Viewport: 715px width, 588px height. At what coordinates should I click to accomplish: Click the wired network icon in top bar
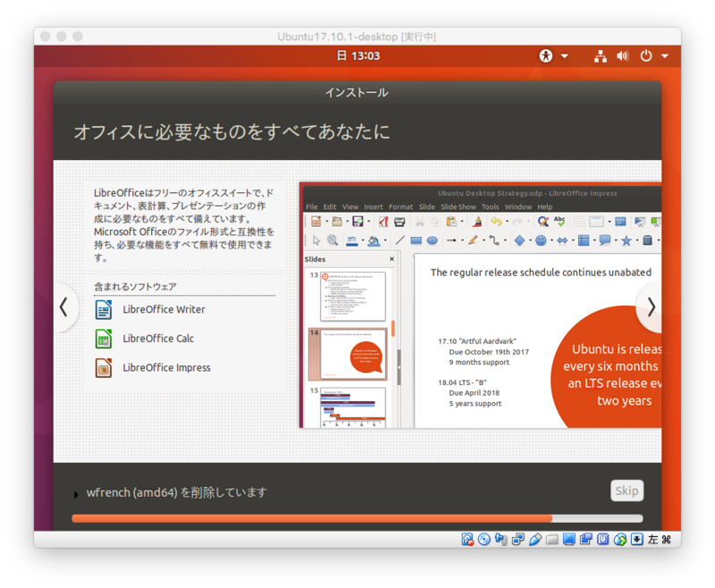[600, 56]
